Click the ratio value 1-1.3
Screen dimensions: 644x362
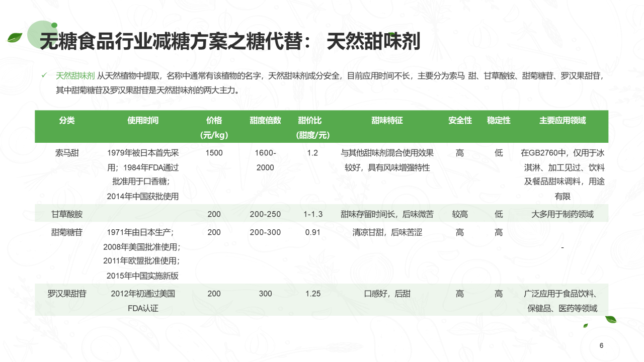click(x=312, y=214)
